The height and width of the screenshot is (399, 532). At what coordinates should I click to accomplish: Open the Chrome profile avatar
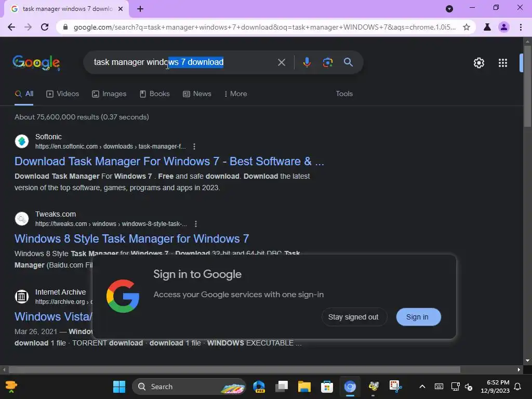pyautogui.click(x=504, y=27)
